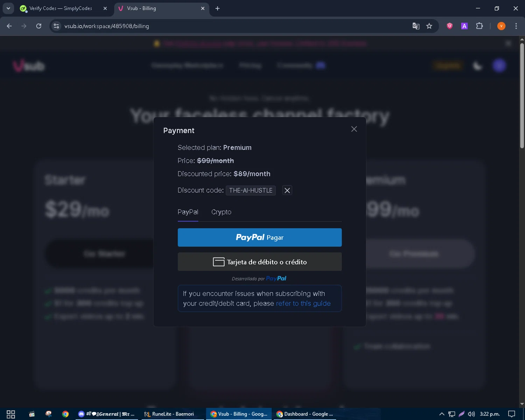Switch to the Discord General taskbar window
The image size is (525, 420).
coord(107,414)
